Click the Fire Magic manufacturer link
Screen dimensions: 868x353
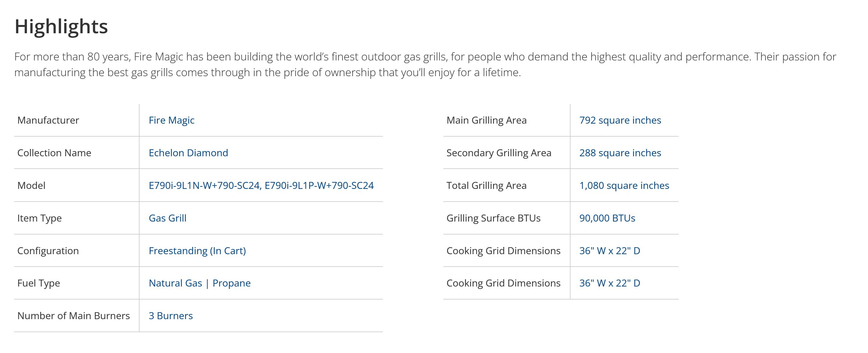172,120
